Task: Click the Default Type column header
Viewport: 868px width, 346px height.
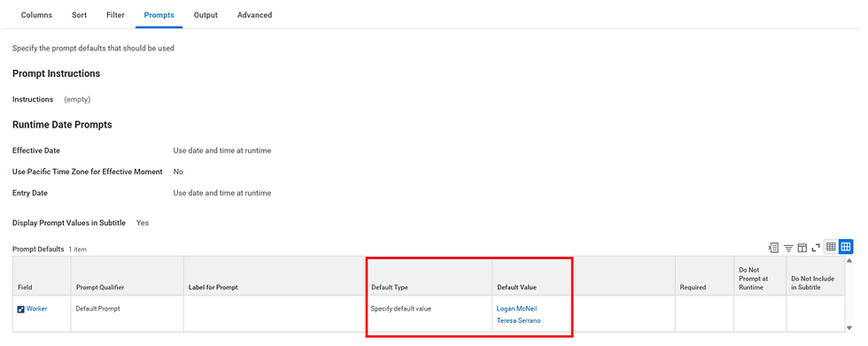Action: (x=429, y=276)
